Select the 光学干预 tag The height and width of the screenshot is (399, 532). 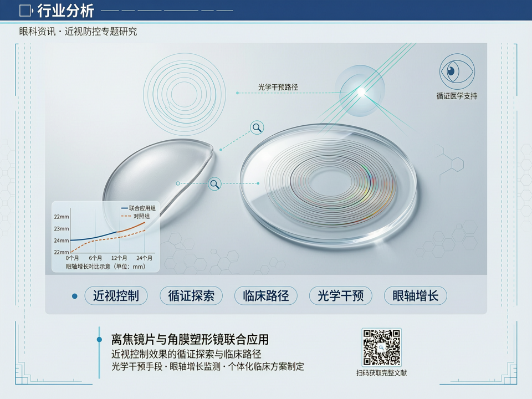point(341,295)
